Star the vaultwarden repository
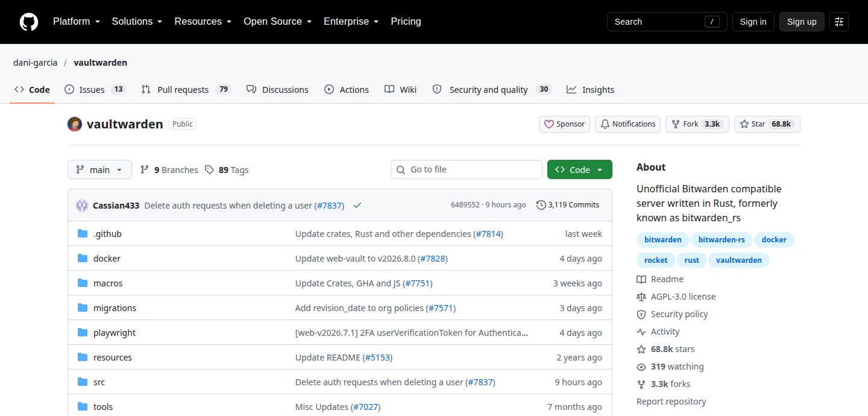 click(767, 124)
